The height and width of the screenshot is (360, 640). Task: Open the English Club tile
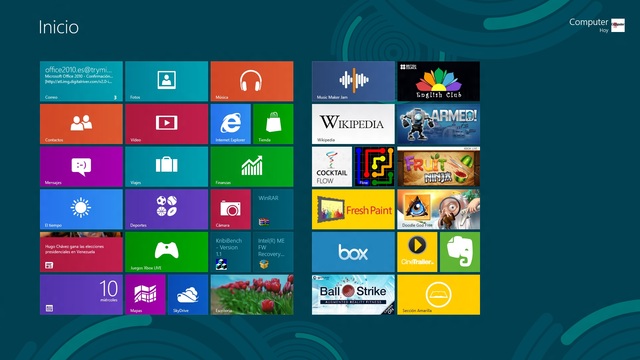click(439, 81)
